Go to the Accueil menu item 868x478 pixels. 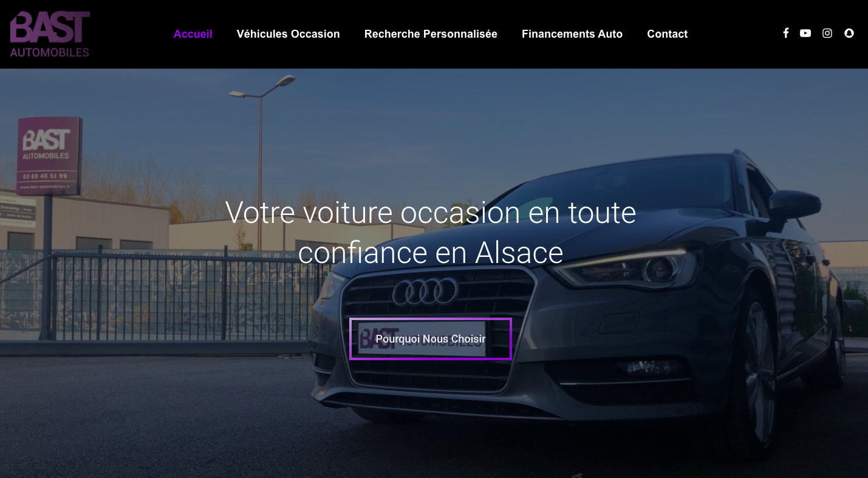pyautogui.click(x=193, y=34)
